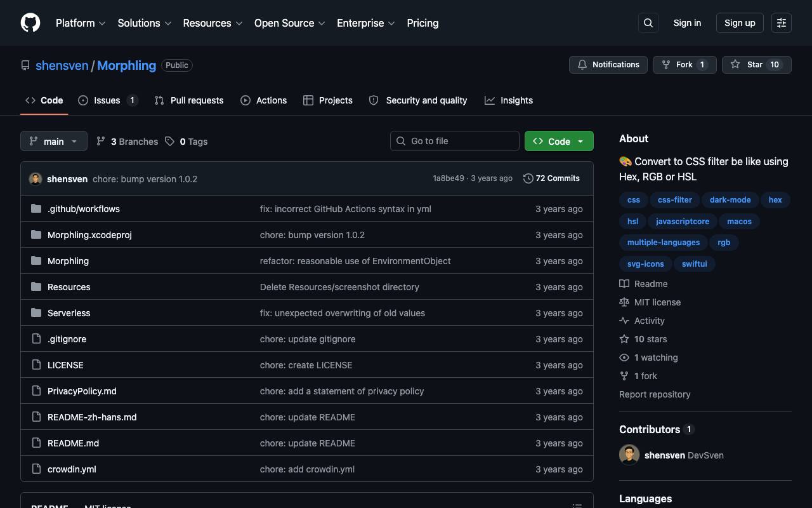Select the Code tab
The height and width of the screenshot is (508, 812).
point(44,100)
